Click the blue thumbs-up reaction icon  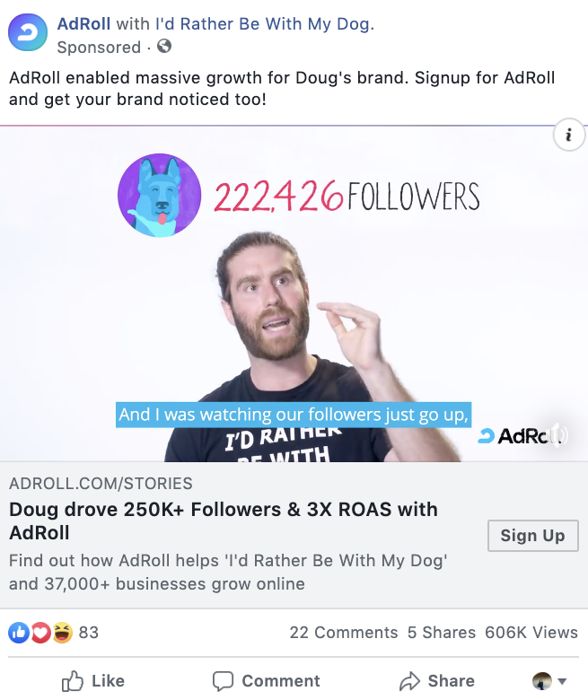[19, 633]
